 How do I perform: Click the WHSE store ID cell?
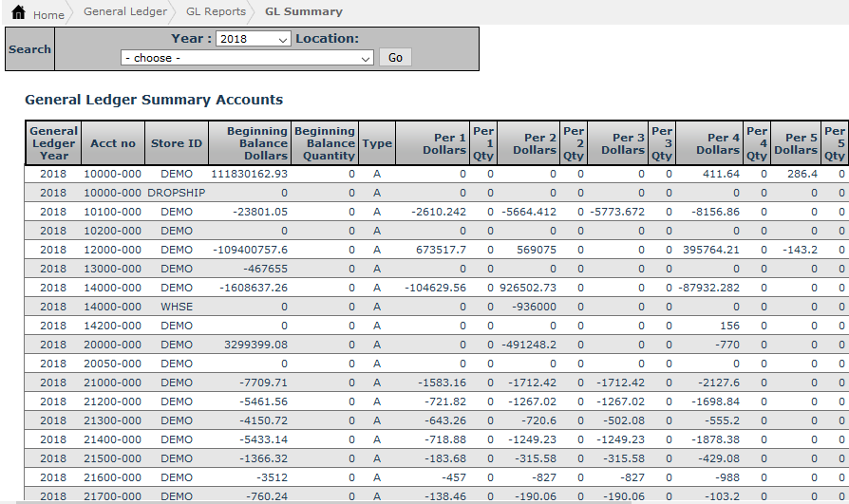pos(176,307)
